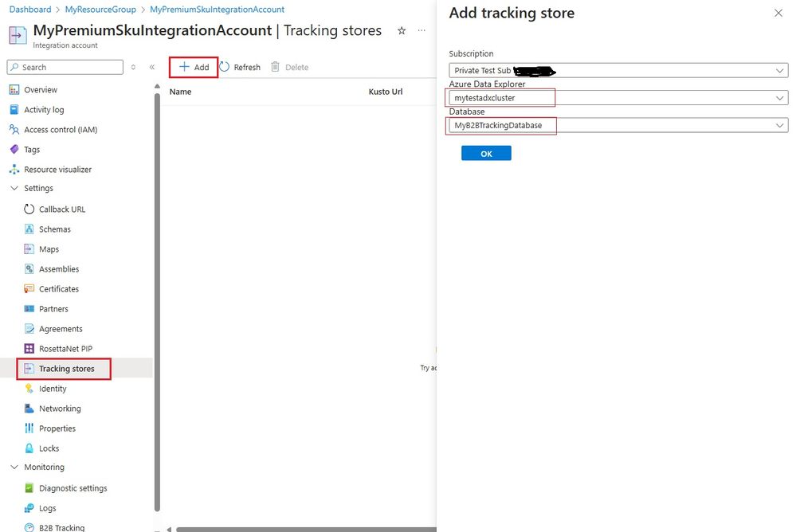The width and height of the screenshot is (796, 532).
Task: Open the Database dropdown
Action: click(618, 125)
